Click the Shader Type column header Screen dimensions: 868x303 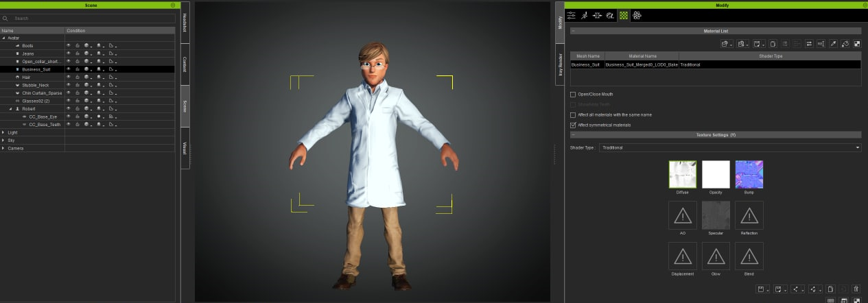click(x=770, y=56)
